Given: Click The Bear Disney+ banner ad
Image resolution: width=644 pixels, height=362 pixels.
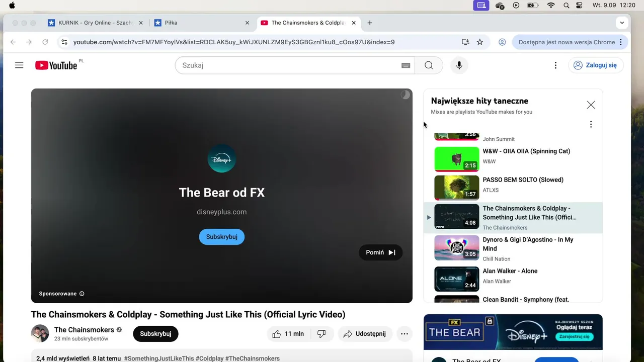Looking at the screenshot, I should coord(513,332).
